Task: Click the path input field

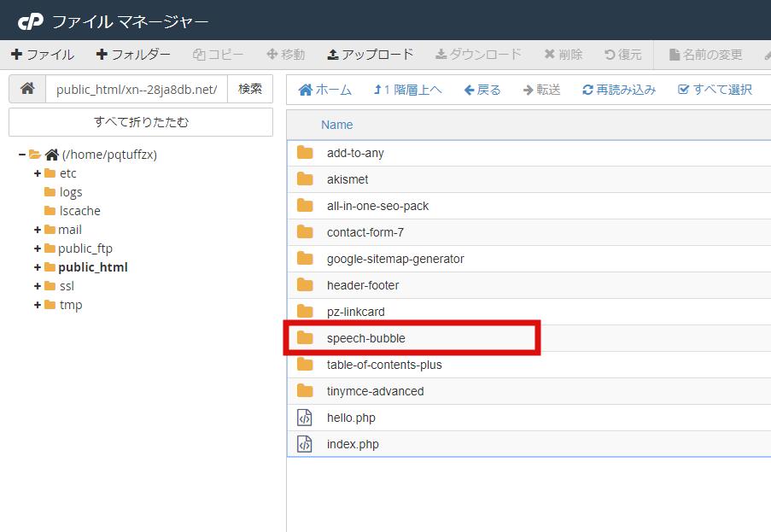Action: (137, 89)
